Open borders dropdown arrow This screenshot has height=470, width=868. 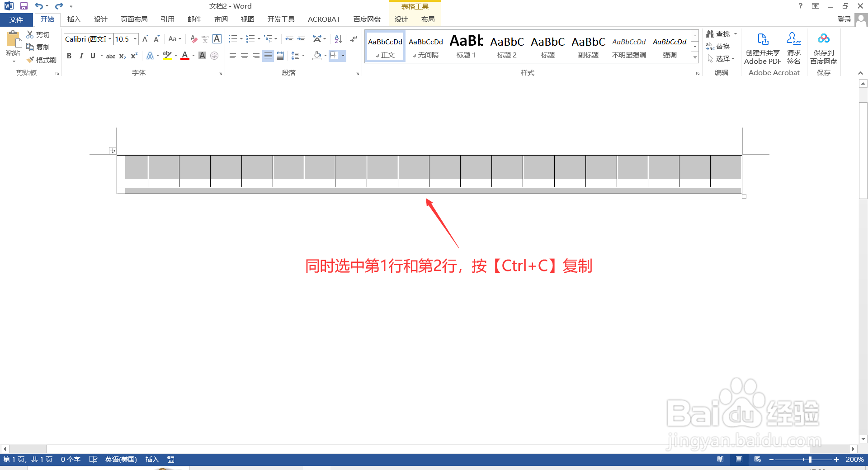[x=343, y=56]
